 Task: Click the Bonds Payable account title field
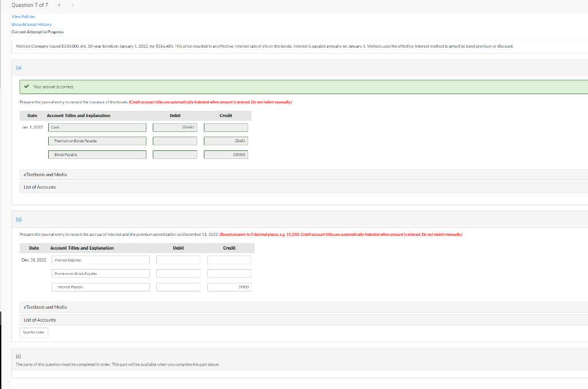[97, 154]
